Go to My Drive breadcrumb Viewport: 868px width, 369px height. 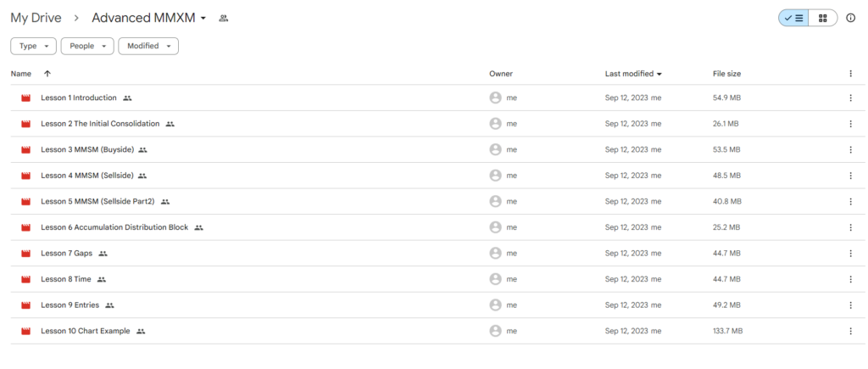[x=36, y=18]
